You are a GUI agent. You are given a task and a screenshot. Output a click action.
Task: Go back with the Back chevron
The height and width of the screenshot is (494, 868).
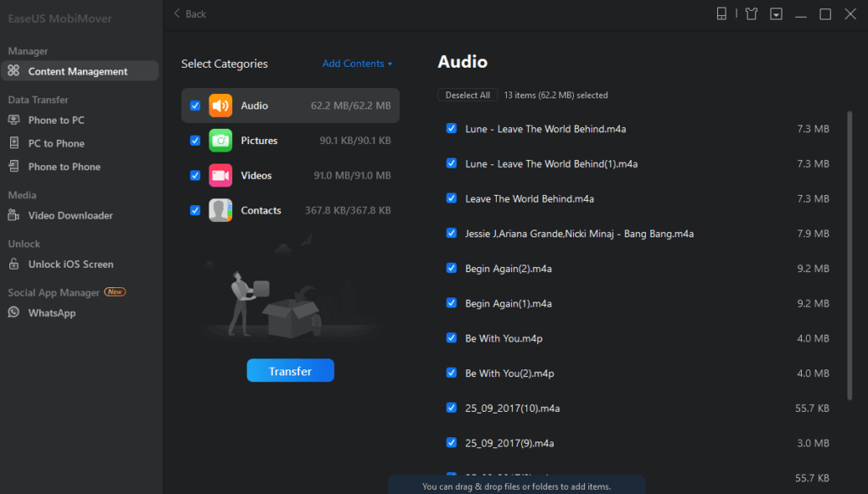[x=177, y=14]
